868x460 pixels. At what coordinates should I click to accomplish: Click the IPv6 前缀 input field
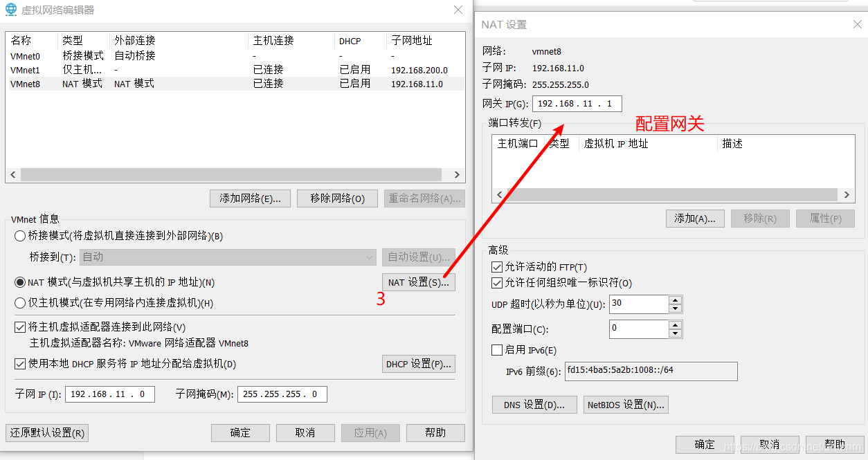click(x=651, y=371)
